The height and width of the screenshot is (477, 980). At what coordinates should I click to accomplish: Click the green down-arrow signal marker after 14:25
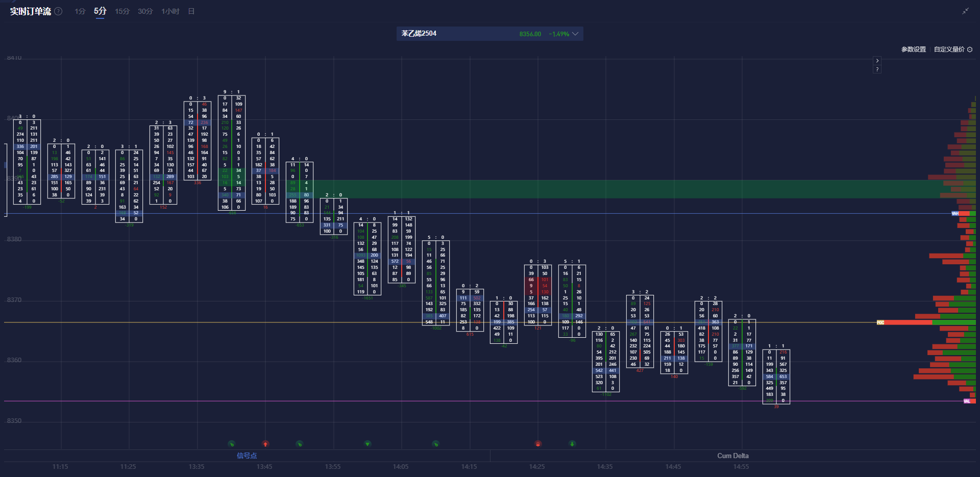click(572, 444)
